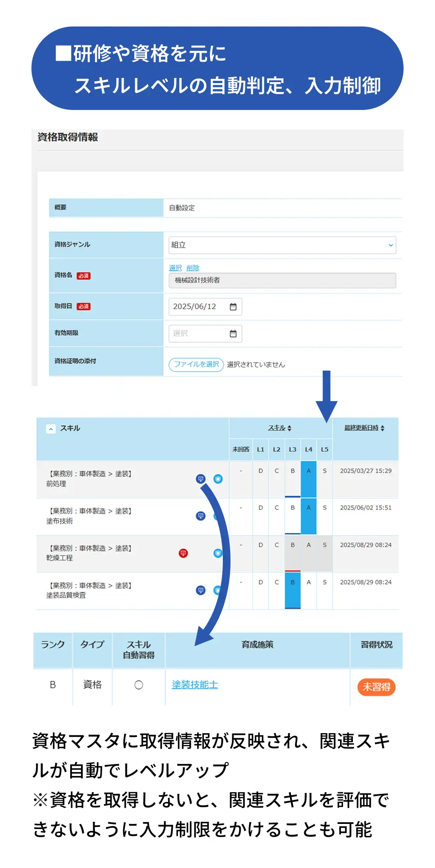Screen dimensions: 435x868
Task: Select the スキル自動習得 circle for 塗装技能士
Action: pyautogui.click(x=139, y=685)
